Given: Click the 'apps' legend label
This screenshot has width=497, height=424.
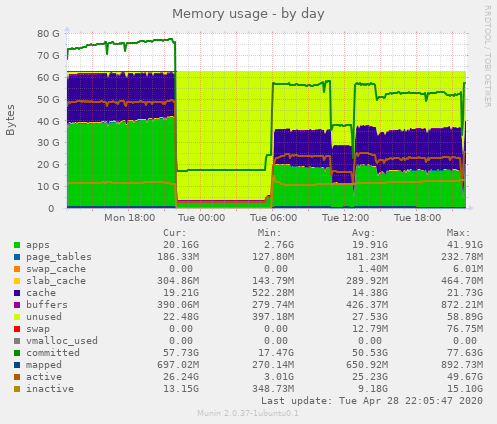Looking at the screenshot, I should click(x=38, y=245).
